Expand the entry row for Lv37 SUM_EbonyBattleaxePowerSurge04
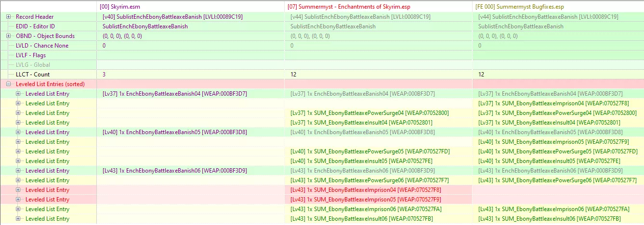 (18, 113)
